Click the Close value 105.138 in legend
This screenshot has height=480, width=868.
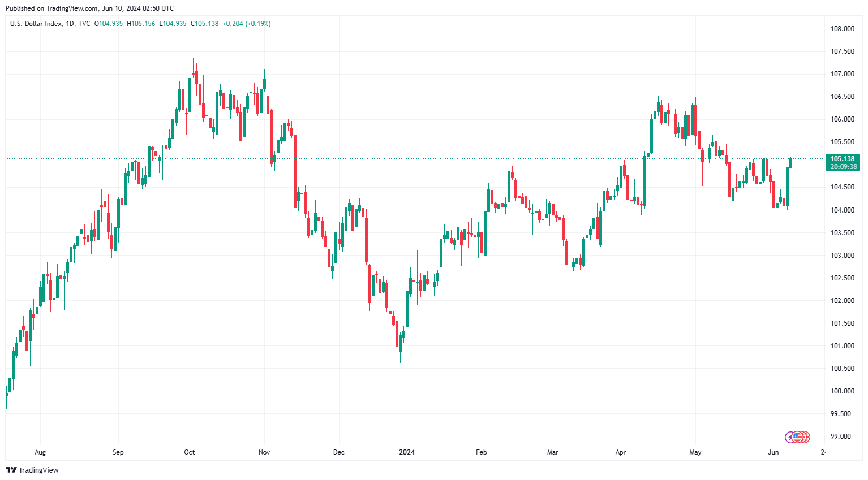(207, 24)
